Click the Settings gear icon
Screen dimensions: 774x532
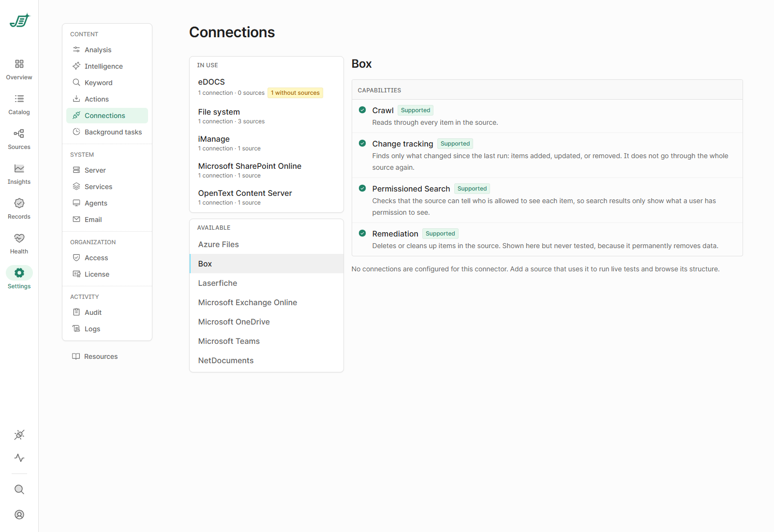point(19,273)
